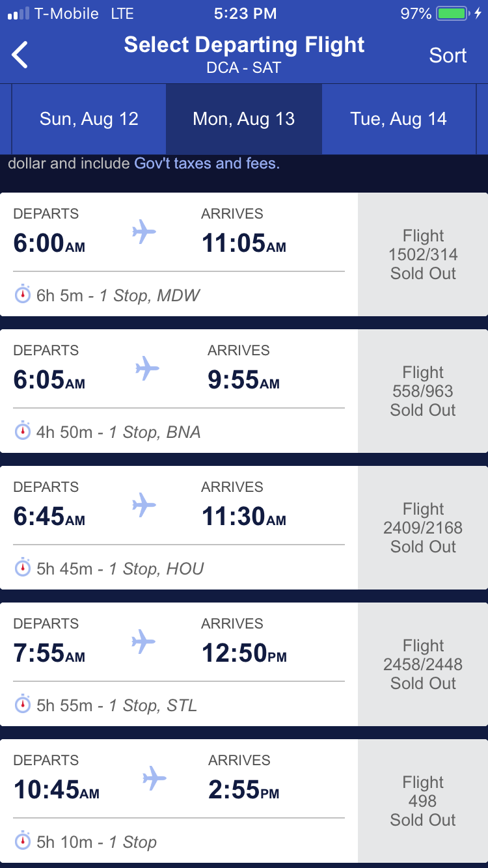The image size is (488, 868).
Task: Tap stopwatch icon beside 5h 45m duration
Action: coord(23,568)
